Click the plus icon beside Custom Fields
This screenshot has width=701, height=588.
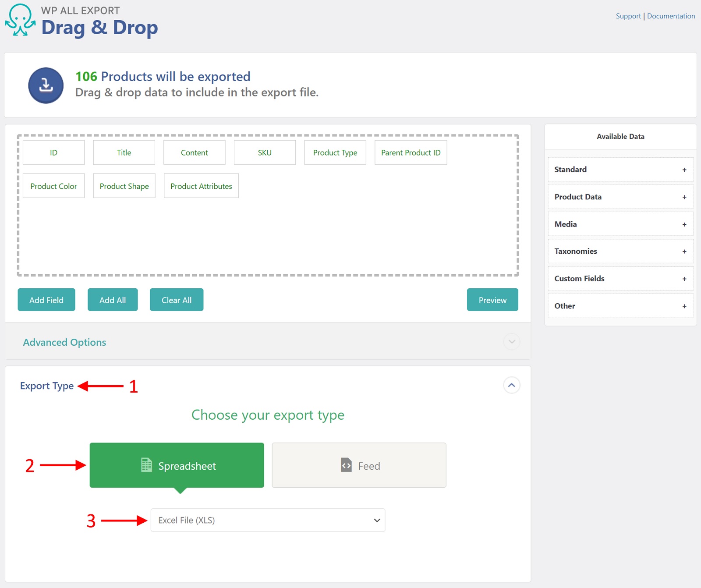(684, 279)
